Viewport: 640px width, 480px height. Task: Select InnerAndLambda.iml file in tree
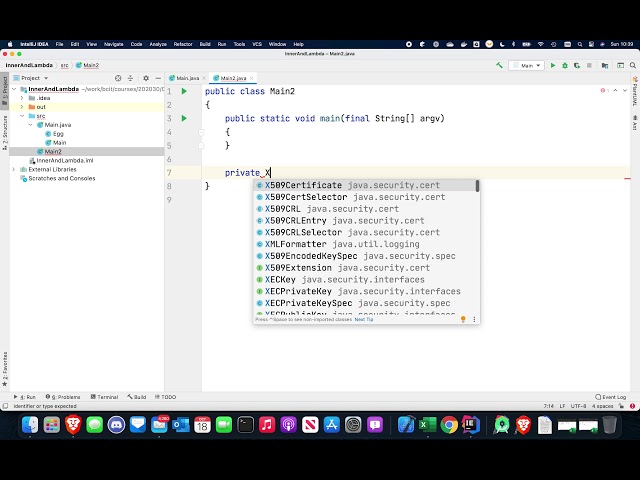point(61,160)
